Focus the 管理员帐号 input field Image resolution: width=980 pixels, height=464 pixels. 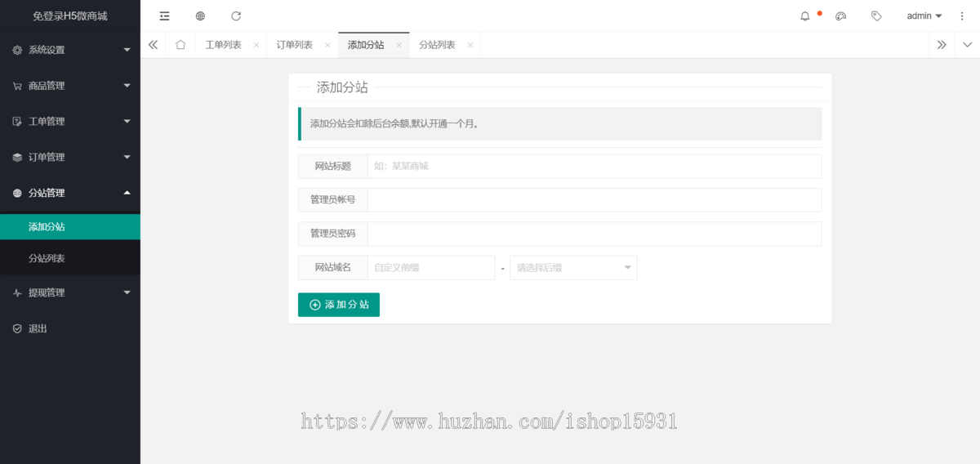(x=594, y=200)
